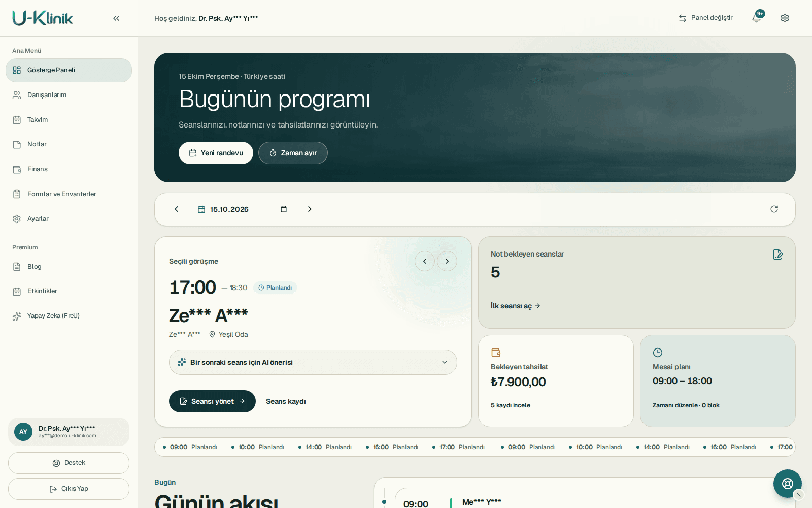
Task: Open the calendar picker icon beside date
Action: (284, 209)
